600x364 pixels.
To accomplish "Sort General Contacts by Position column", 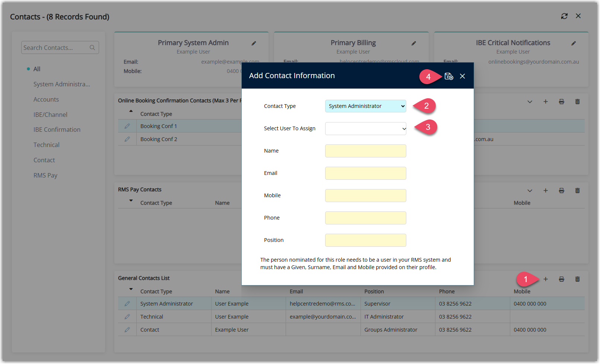I will 374,291.
